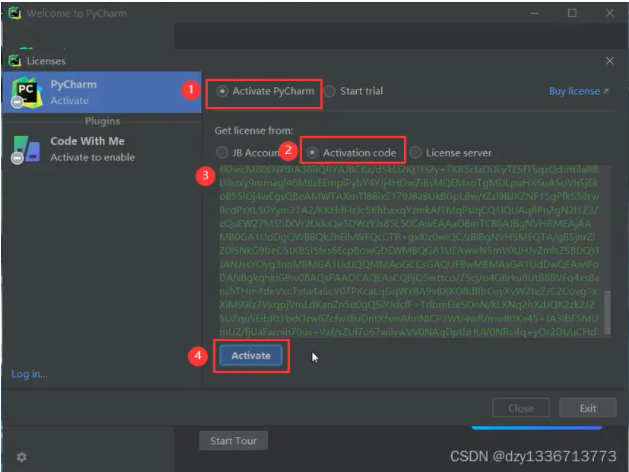This screenshot has width=629, height=472.
Task: Select the PyCharm product entry in the sidebar
Action: (101, 92)
